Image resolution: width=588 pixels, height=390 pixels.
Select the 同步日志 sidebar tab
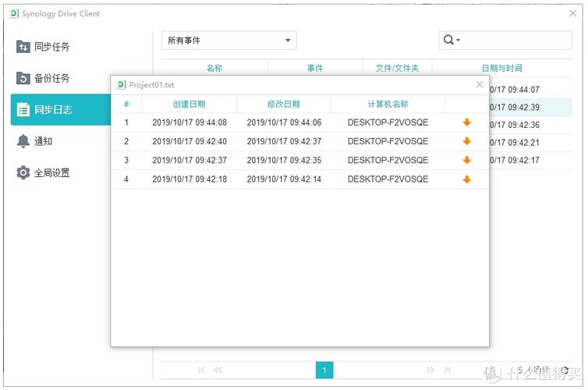pos(53,110)
